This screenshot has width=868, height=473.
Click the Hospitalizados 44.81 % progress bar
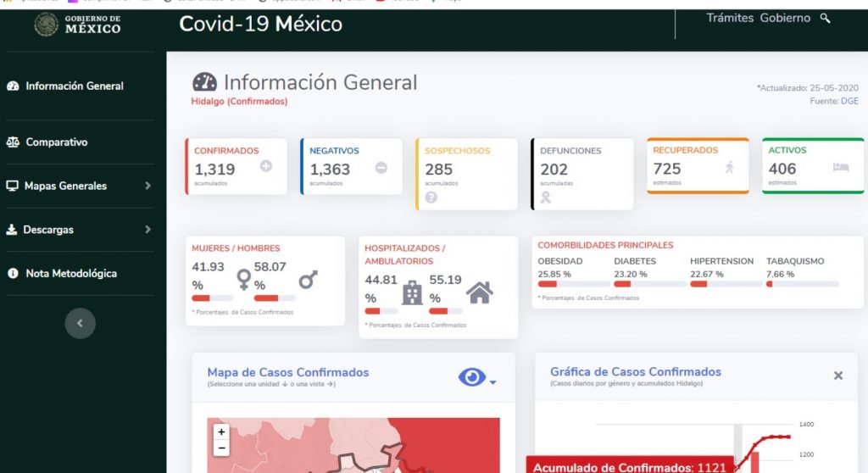click(x=381, y=311)
